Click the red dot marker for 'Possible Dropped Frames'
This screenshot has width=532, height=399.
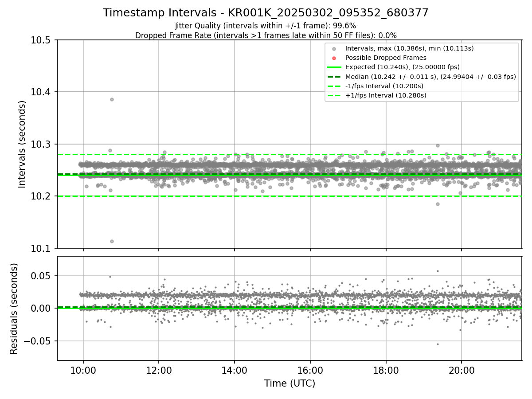point(334,58)
